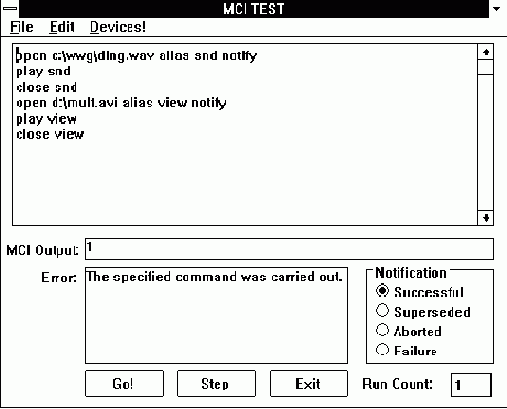The height and width of the screenshot is (409, 507).
Task: Open the Edit menu
Action: (x=62, y=27)
